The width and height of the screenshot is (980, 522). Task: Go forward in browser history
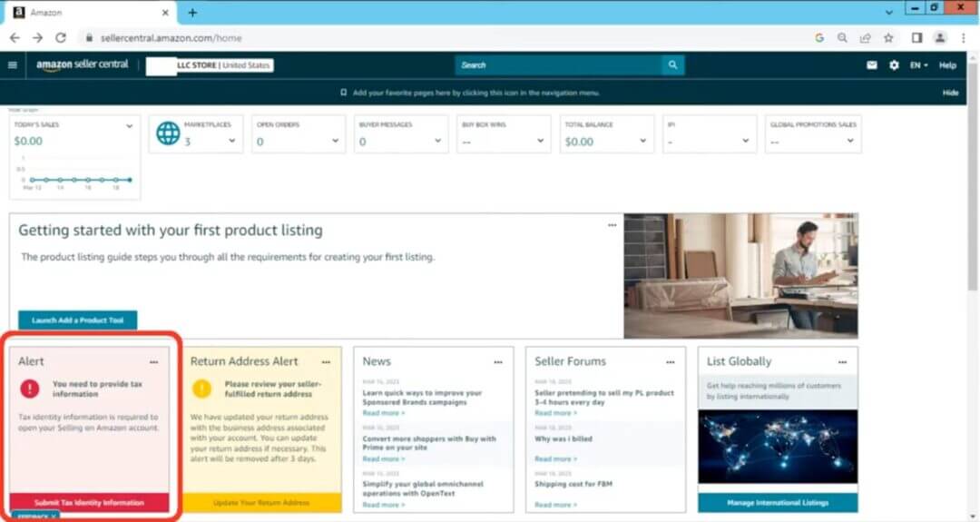coord(37,38)
